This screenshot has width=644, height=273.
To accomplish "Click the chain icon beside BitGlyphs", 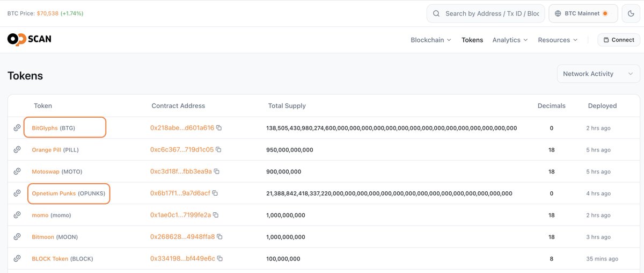I will 17,128.
